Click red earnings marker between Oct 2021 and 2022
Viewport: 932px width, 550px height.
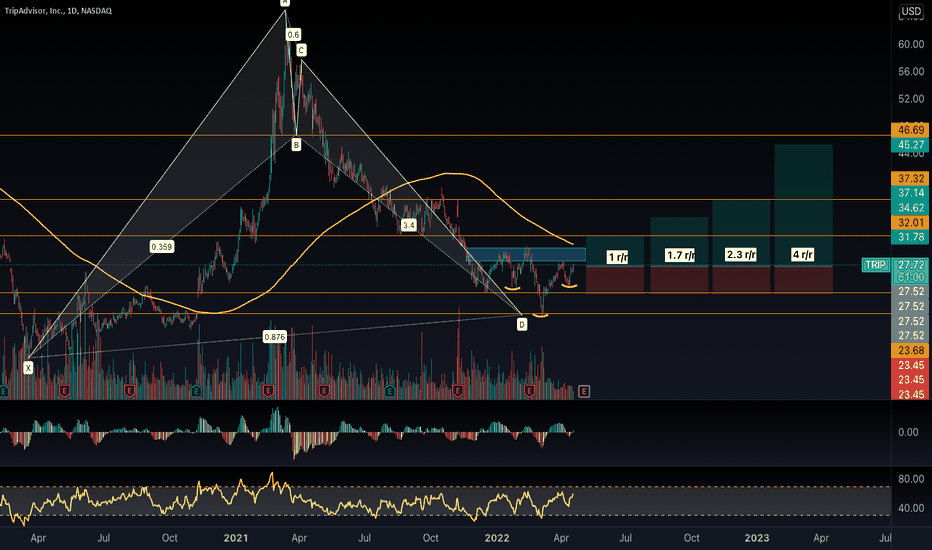457,391
